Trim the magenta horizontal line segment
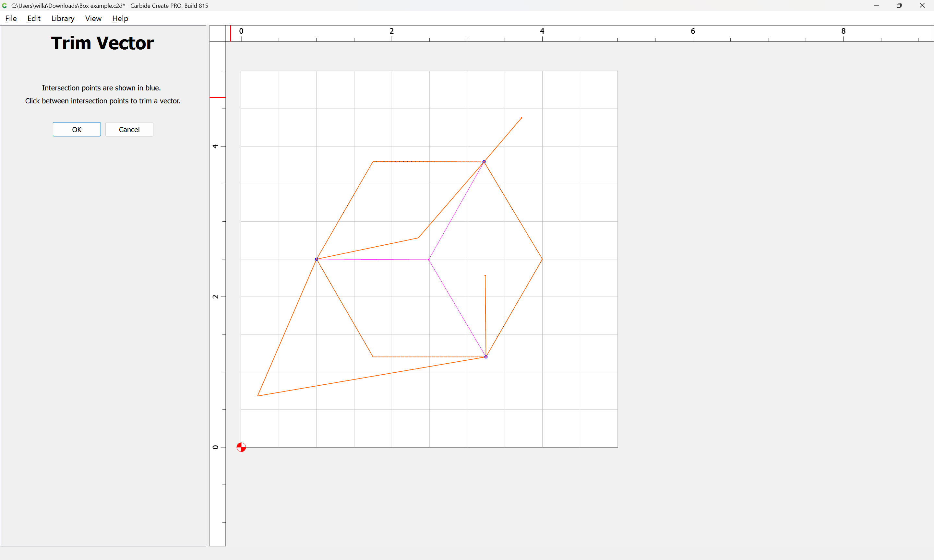 click(373, 259)
